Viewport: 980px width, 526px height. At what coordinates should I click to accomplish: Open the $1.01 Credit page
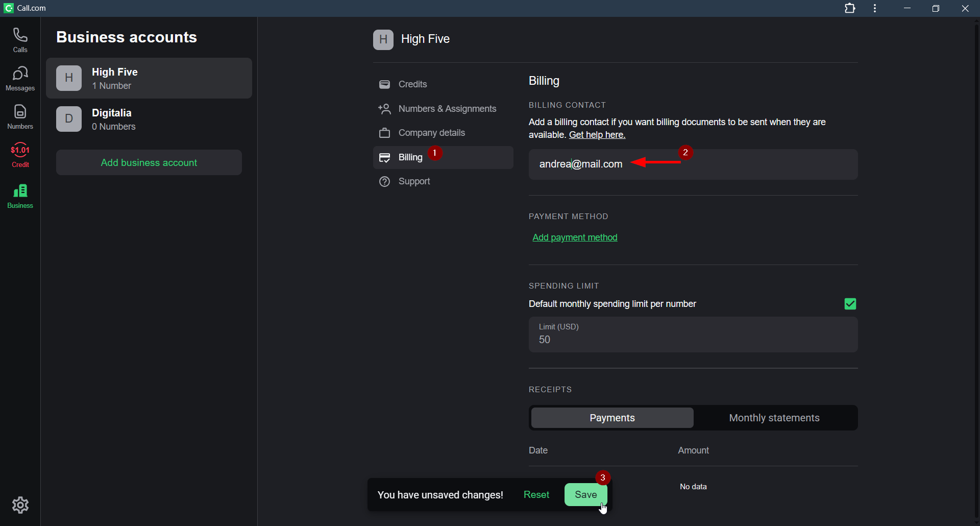(20, 155)
